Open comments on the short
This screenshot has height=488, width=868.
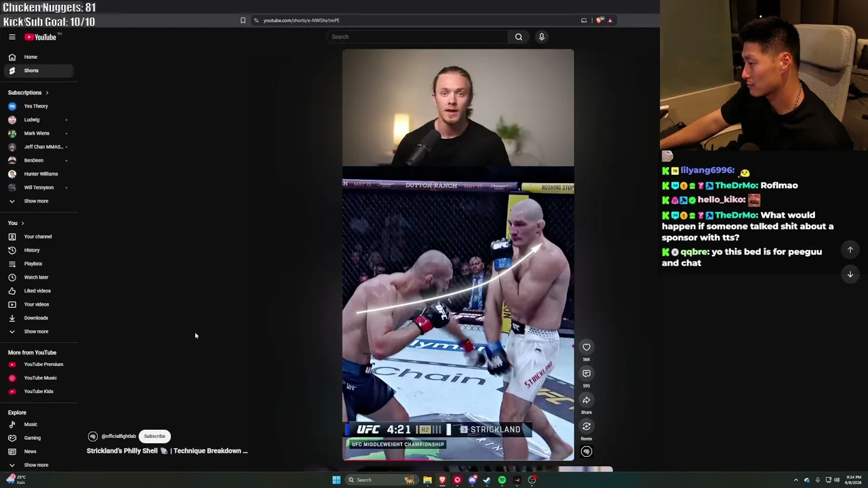coord(587,373)
